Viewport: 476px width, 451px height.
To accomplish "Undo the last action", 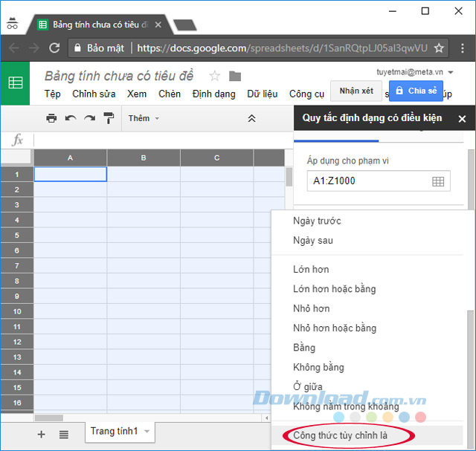I will [x=71, y=118].
